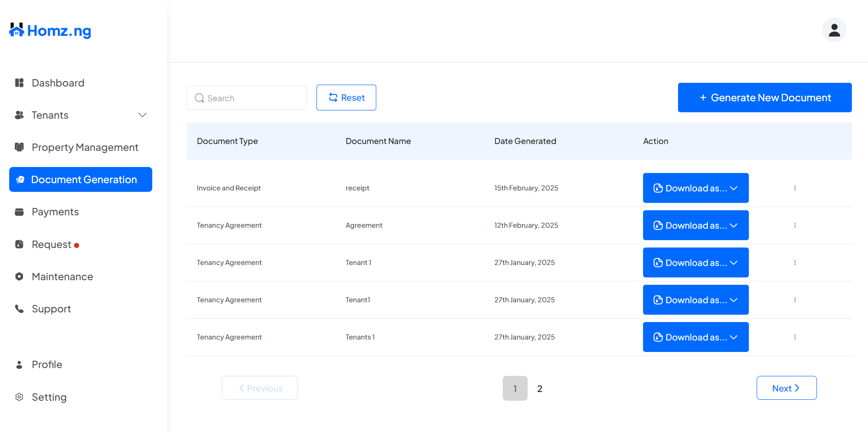
Task: Click 'Agreement' document name cell
Action: 364,225
